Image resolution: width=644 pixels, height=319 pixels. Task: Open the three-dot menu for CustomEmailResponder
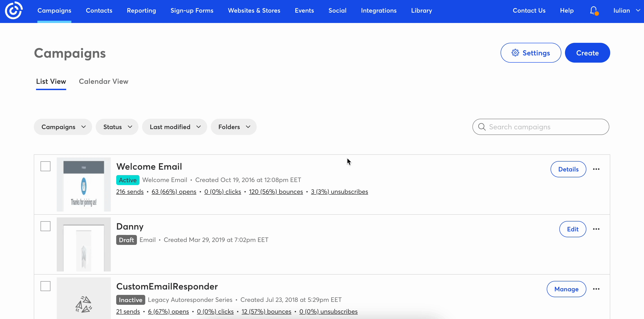click(596, 289)
